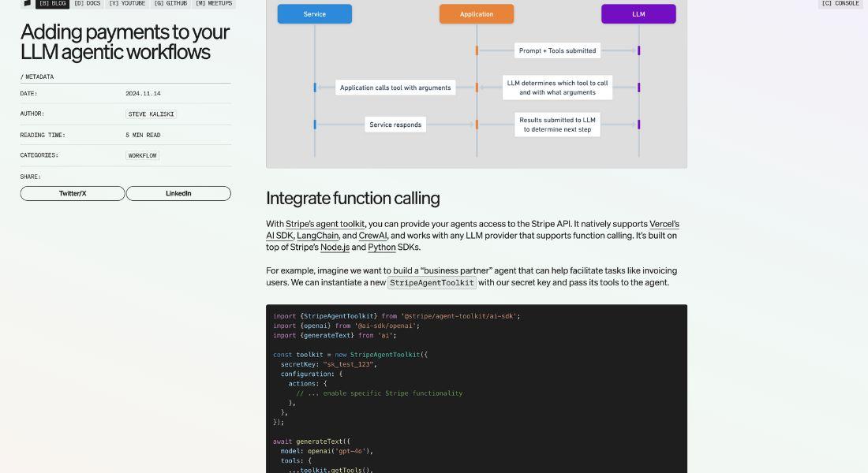
Task: Open the GitHub nav link
Action: point(170,3)
